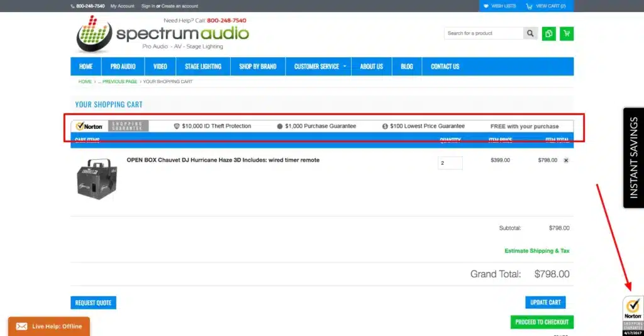The height and width of the screenshot is (336, 644).
Task: Click the Norton logo in the guarantee banner
Action: 90,126
